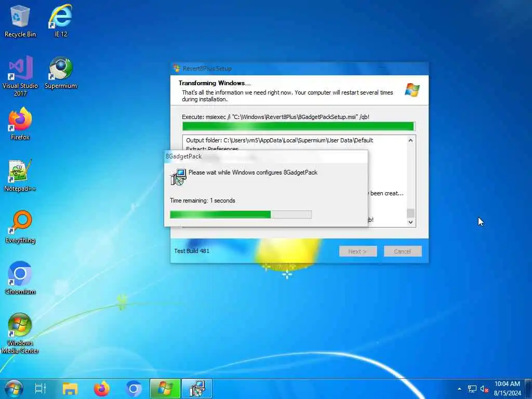Launch Chromium from the taskbar

pos(134,389)
